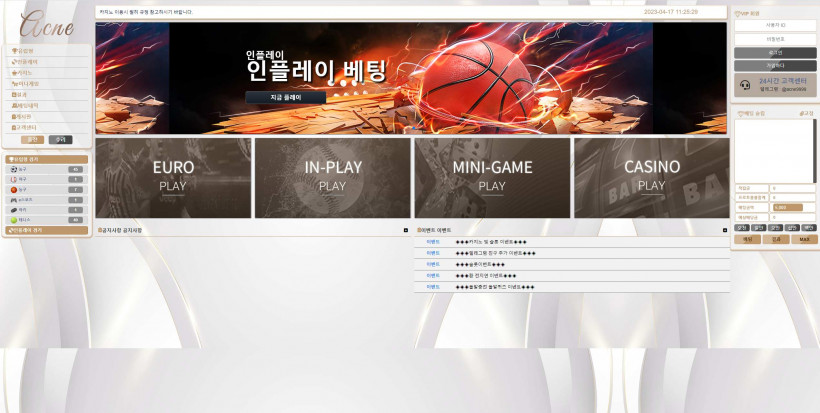This screenshot has height=413, width=820.
Task: Select the hockey puck sport row
Action: click(x=47, y=210)
